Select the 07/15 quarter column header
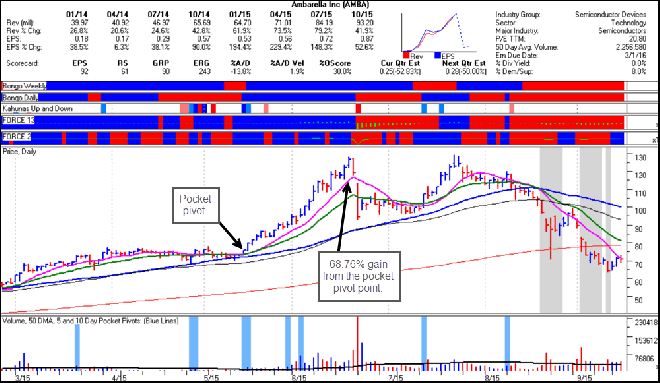This screenshot has width=660, height=383. pyautogui.click(x=322, y=14)
